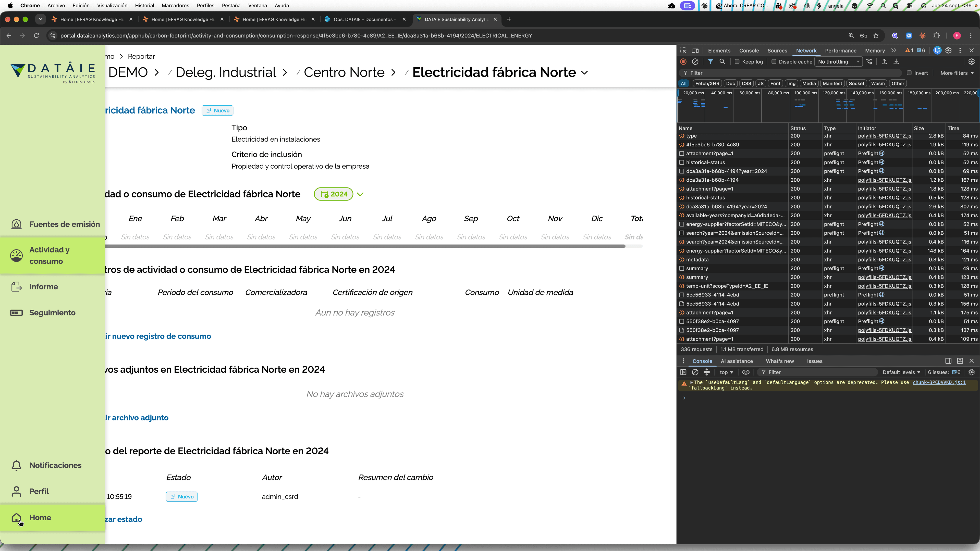This screenshot has height=551, width=980.
Task: Switch to the Elements tab
Action: (x=719, y=51)
